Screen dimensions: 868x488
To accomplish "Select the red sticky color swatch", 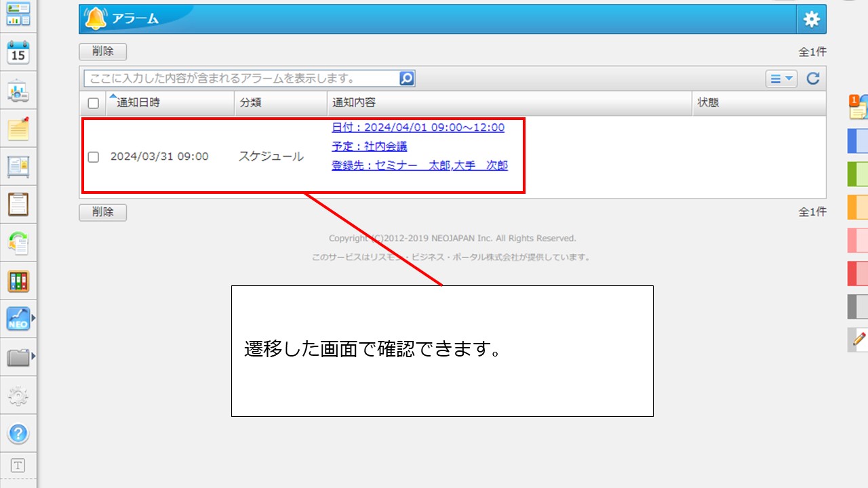I will 858,273.
